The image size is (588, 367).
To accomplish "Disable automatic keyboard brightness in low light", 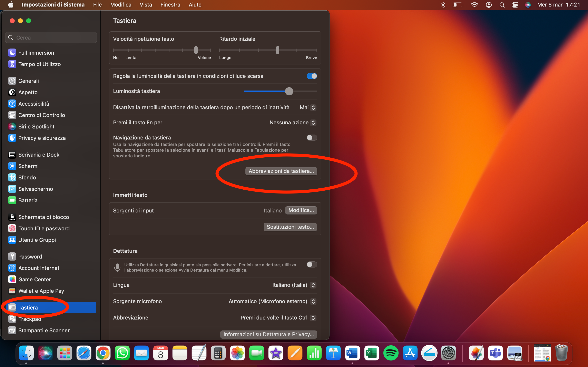I will [312, 76].
